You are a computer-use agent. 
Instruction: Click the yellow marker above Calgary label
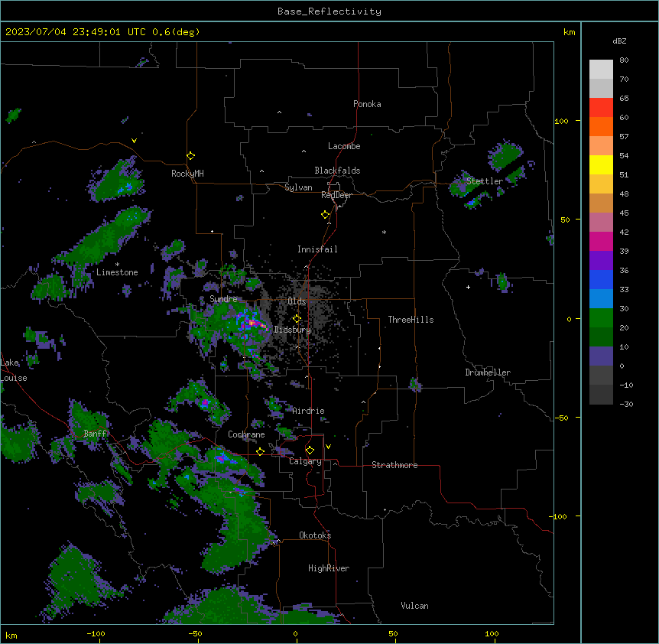click(x=310, y=450)
